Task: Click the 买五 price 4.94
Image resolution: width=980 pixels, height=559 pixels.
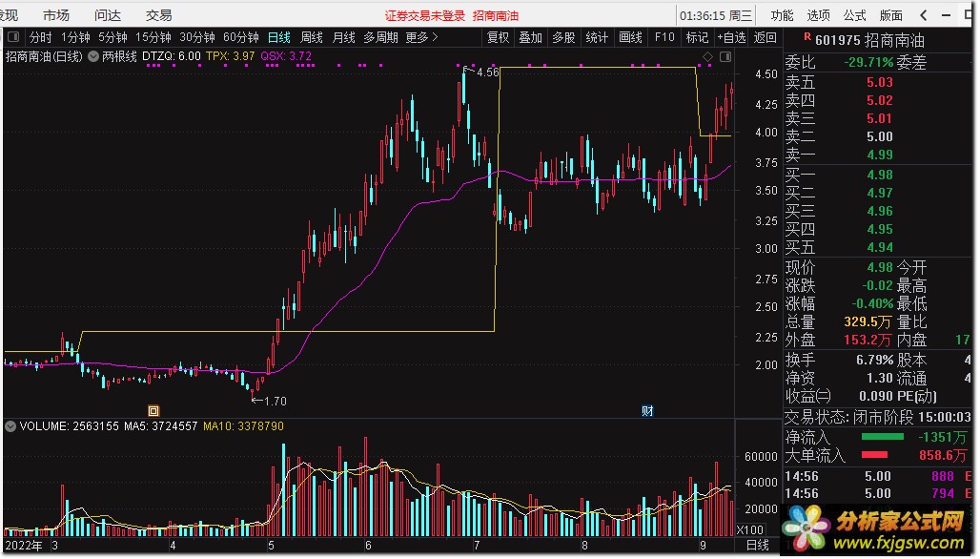Action: click(879, 247)
